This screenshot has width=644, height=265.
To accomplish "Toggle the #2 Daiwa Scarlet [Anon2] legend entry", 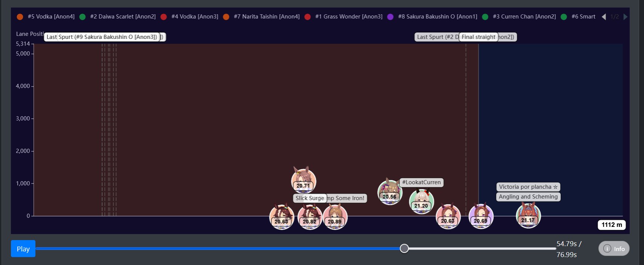I will pos(118,17).
